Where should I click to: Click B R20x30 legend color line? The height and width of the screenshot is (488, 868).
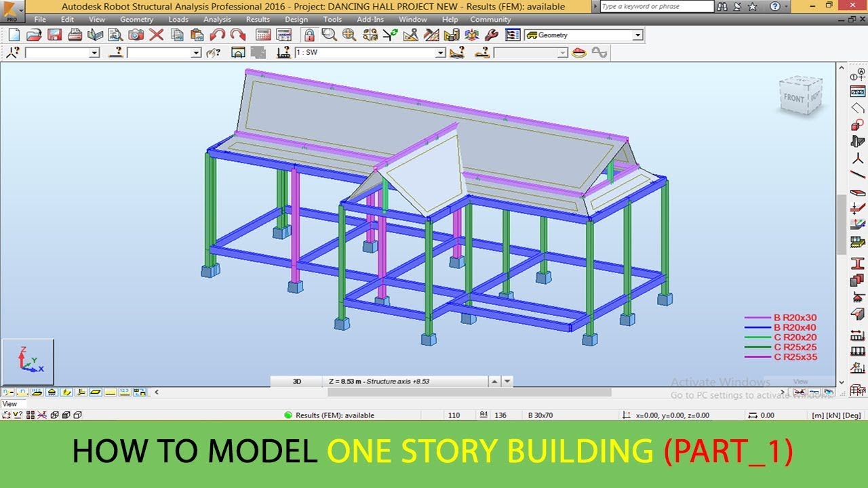pos(757,317)
